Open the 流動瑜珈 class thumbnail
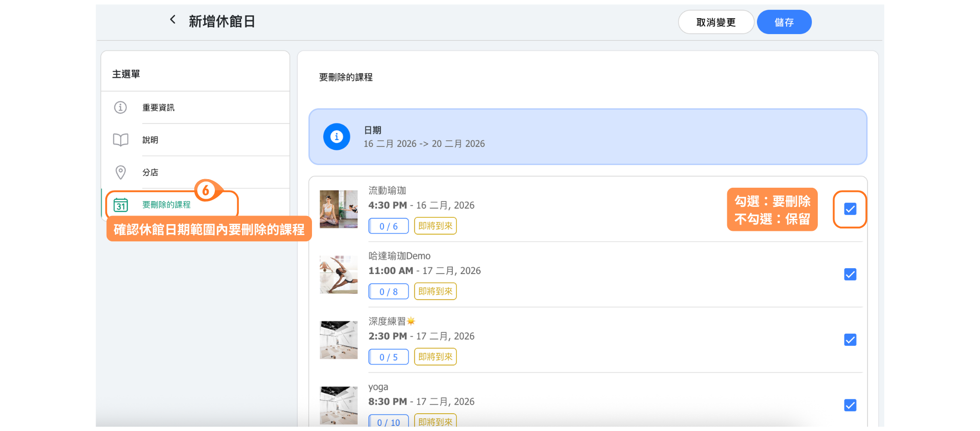This screenshot has width=980, height=431. pyautogui.click(x=338, y=209)
